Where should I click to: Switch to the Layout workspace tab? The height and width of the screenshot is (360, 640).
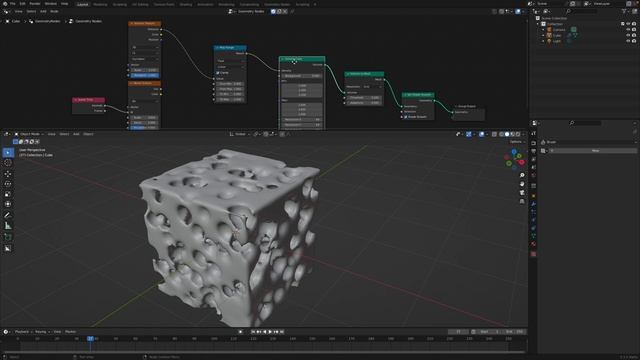pyautogui.click(x=82, y=4)
